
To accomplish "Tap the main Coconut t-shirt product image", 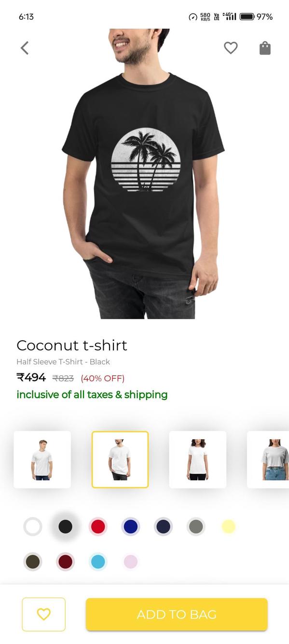I will point(143,174).
